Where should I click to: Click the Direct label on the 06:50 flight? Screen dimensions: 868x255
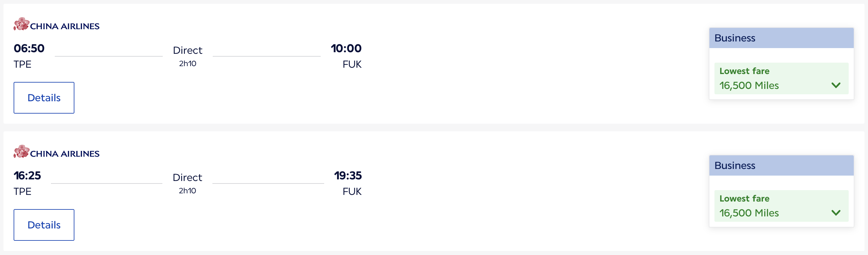point(187,51)
